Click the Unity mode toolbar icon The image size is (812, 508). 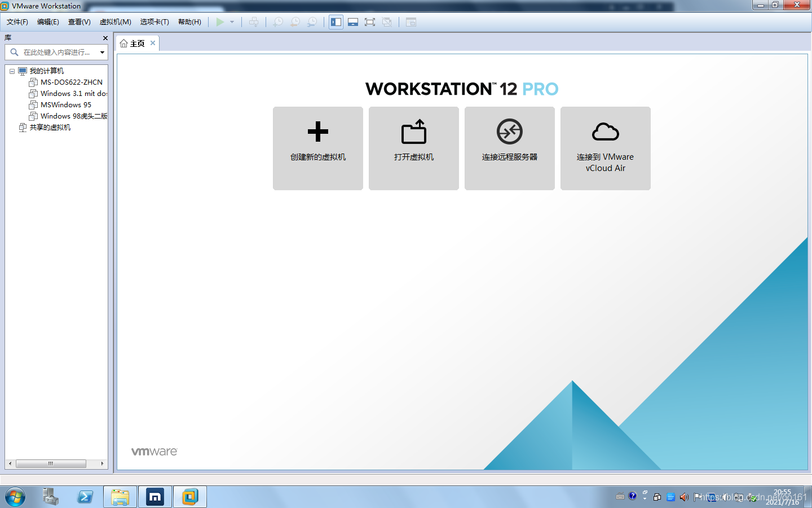pyautogui.click(x=387, y=22)
